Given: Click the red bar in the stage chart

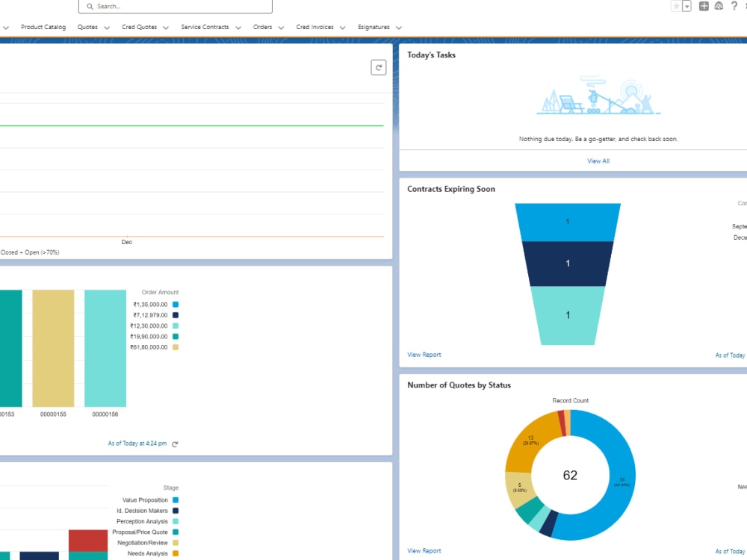Looking at the screenshot, I should (x=88, y=541).
